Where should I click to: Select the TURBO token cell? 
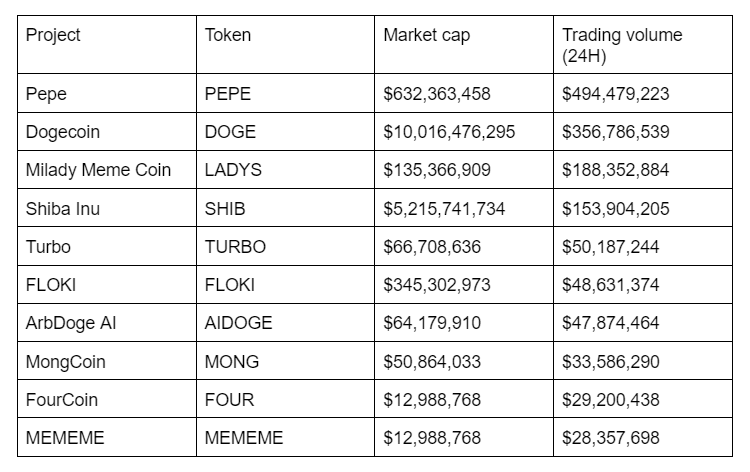point(286,246)
